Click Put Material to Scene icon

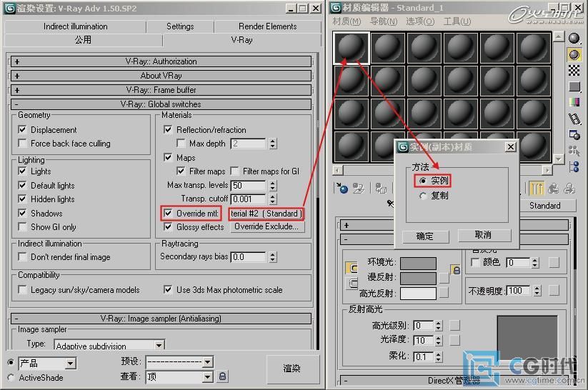tap(358, 188)
